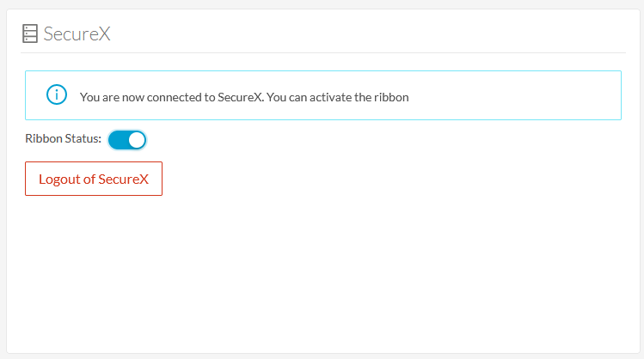This screenshot has width=644, height=359.
Task: Click the info banner box
Action: (323, 95)
